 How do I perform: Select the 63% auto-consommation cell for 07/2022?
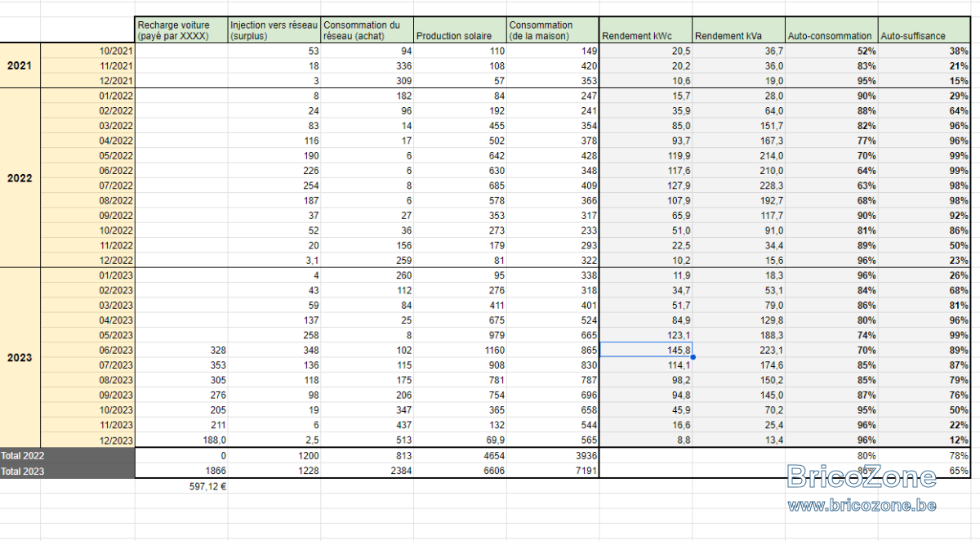coord(831,186)
